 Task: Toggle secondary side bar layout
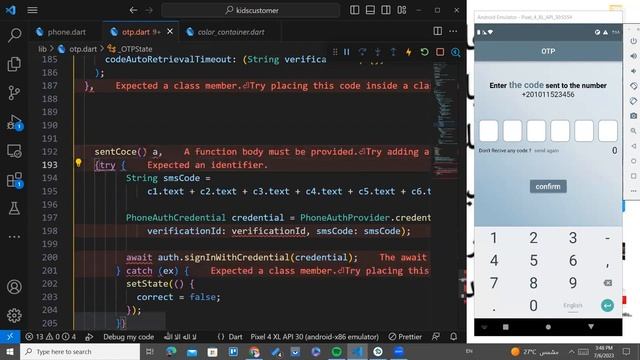click(386, 10)
